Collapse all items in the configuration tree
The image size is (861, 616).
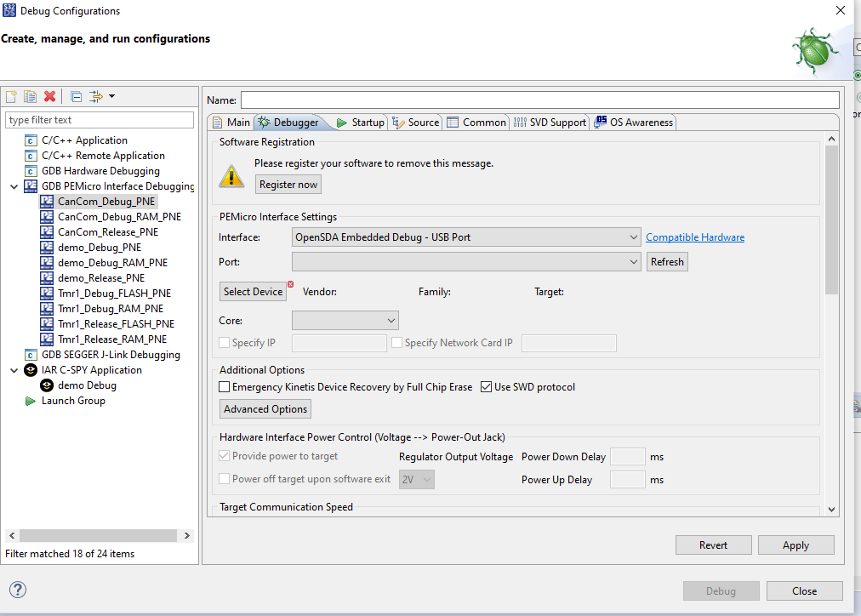75,96
